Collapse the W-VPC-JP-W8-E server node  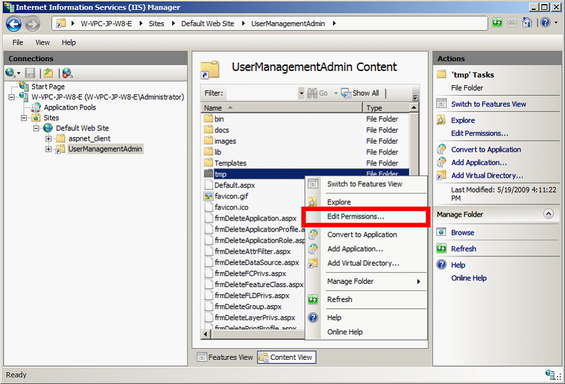coord(12,97)
